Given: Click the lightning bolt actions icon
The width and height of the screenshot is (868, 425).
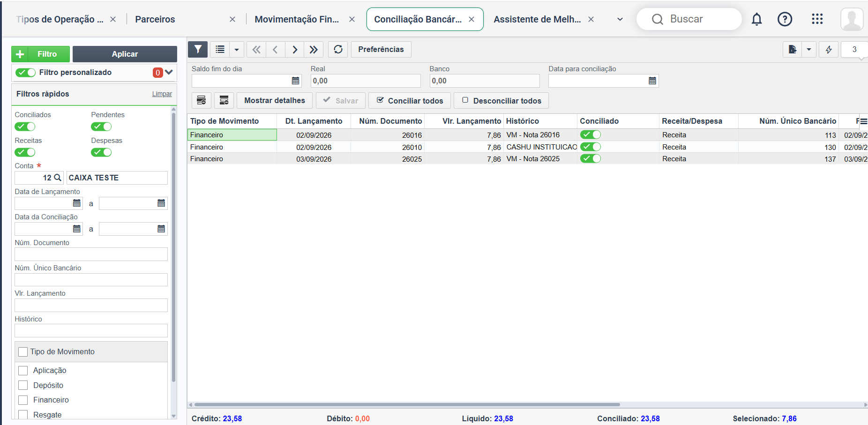Looking at the screenshot, I should click(829, 49).
